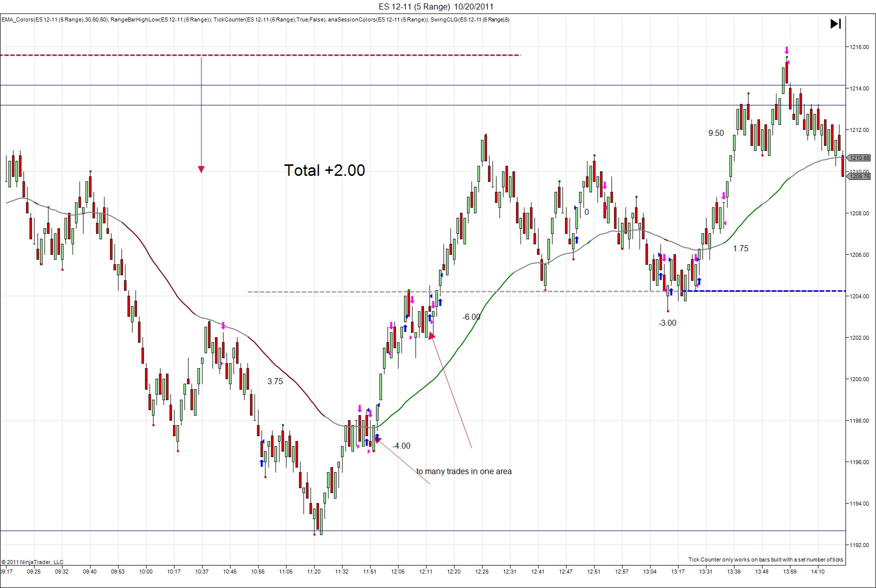The width and height of the screenshot is (876, 588).
Task: Click the -3.00 trade result label
Action: (667, 323)
